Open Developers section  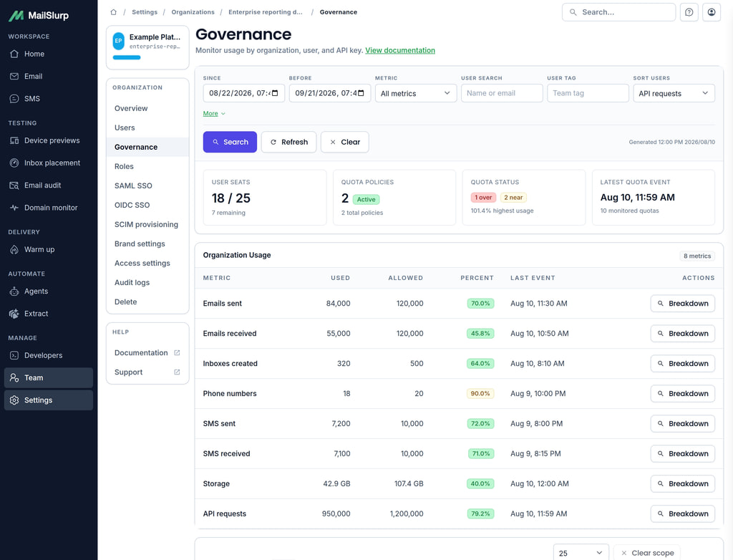[49, 355]
